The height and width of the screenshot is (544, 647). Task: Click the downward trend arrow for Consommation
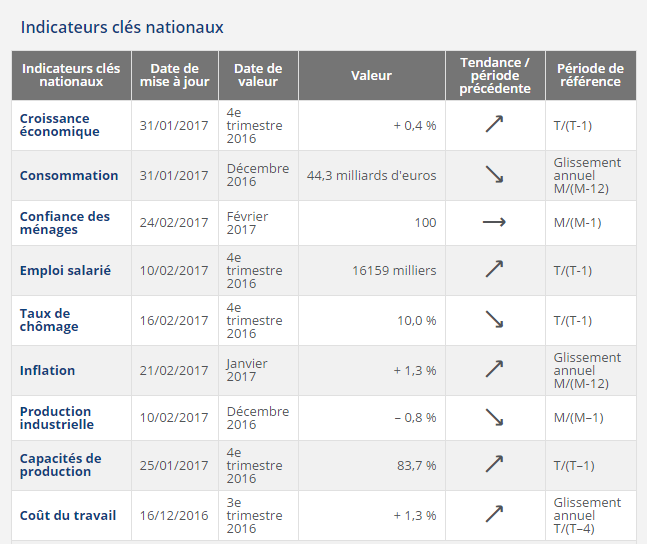[x=494, y=175]
